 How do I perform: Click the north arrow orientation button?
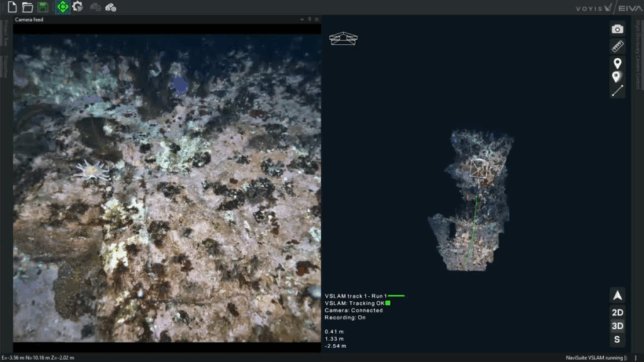[x=618, y=295]
